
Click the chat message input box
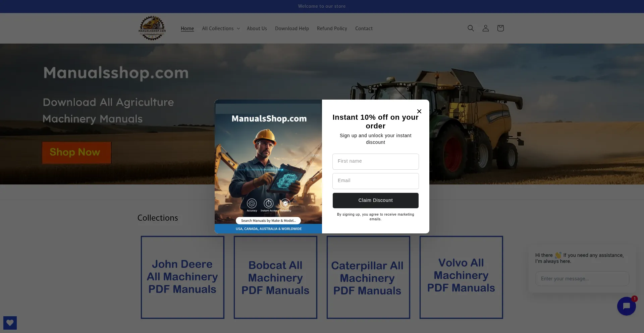tap(582, 279)
